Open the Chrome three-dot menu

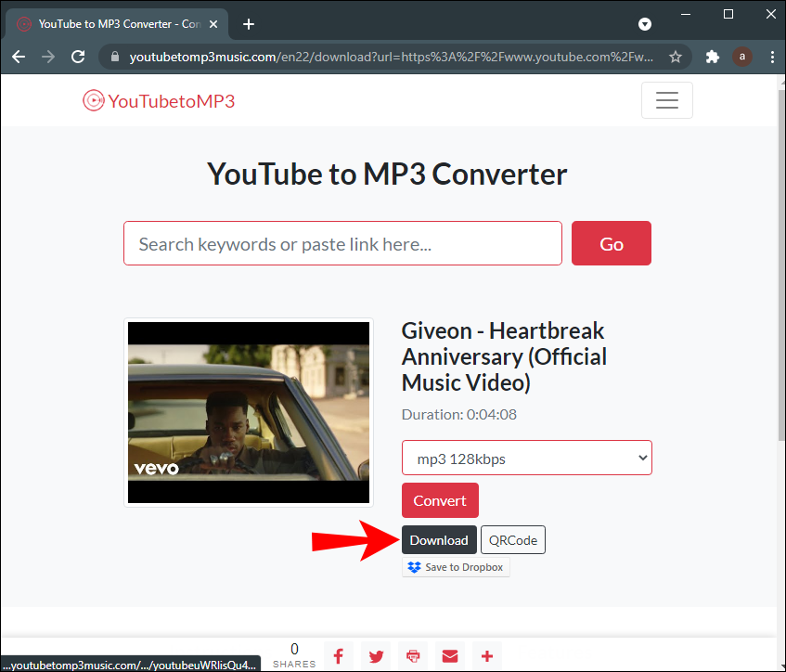(772, 57)
